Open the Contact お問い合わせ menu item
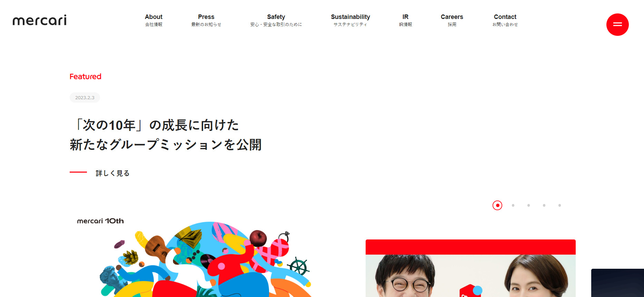The width and height of the screenshot is (644, 297). click(x=505, y=20)
